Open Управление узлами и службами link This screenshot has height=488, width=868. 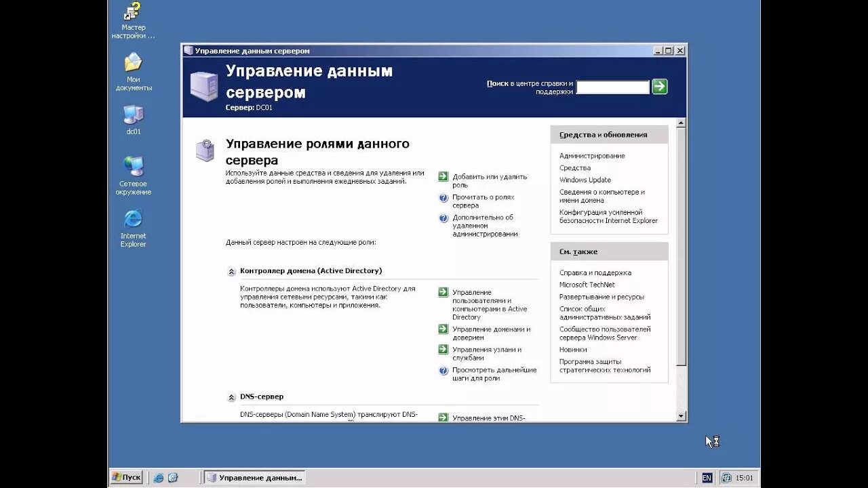[x=487, y=354]
